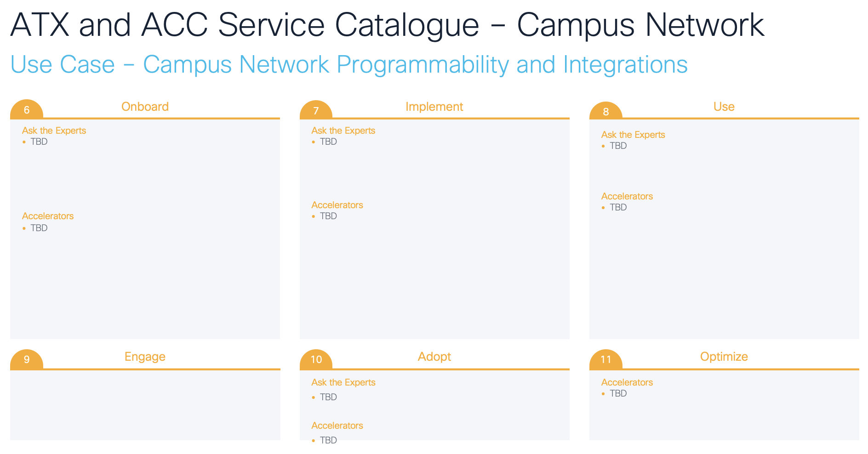
Task: Click the Use section heading
Action: tap(724, 107)
